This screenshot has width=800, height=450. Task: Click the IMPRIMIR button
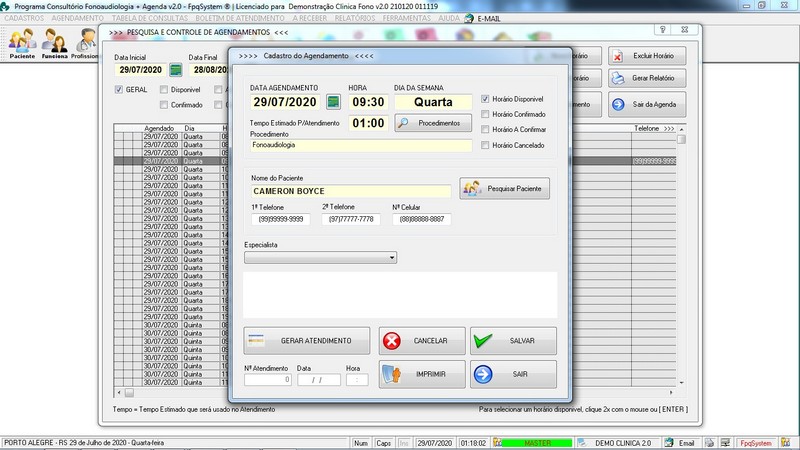[x=422, y=374]
